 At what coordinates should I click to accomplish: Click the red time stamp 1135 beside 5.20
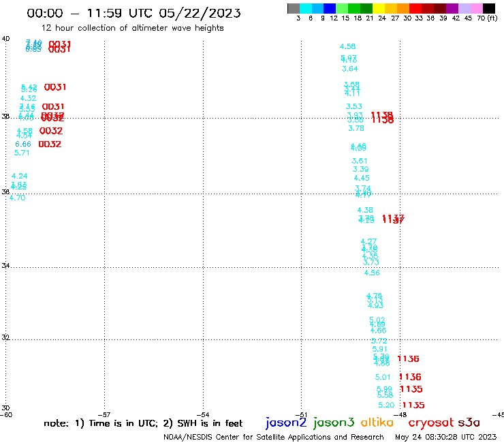pyautogui.click(x=413, y=406)
